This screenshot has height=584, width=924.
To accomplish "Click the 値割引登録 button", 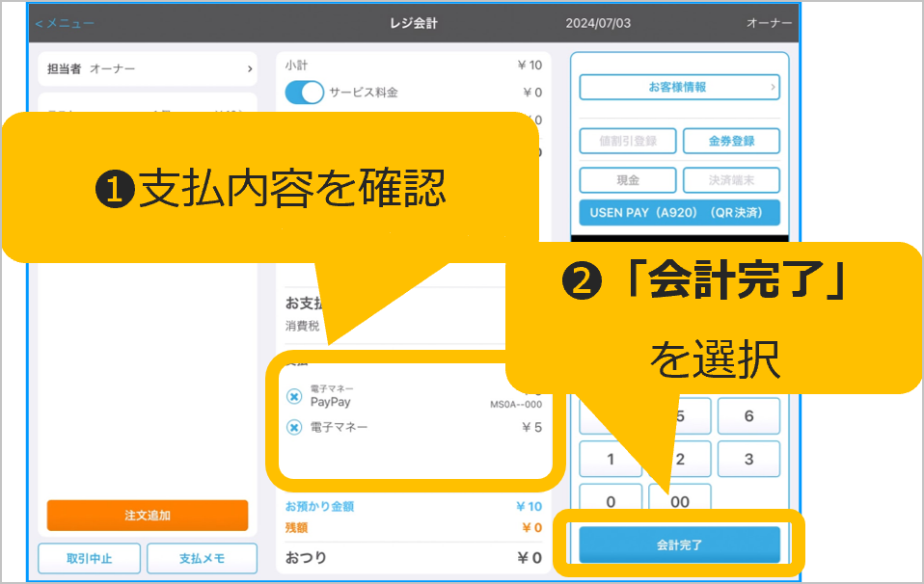I will coord(628,141).
